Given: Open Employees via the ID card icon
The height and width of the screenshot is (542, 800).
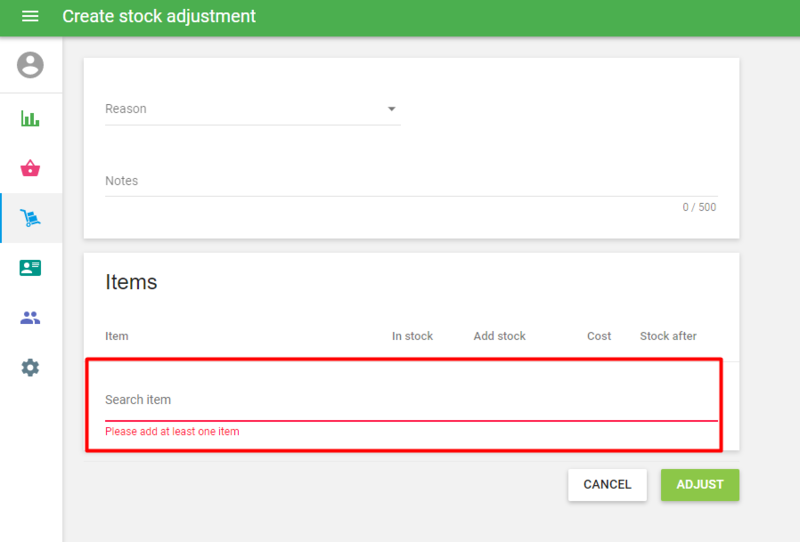Looking at the screenshot, I should [30, 268].
